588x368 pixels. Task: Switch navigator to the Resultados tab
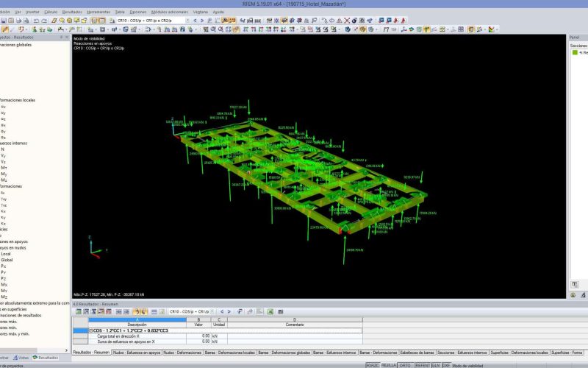46,358
